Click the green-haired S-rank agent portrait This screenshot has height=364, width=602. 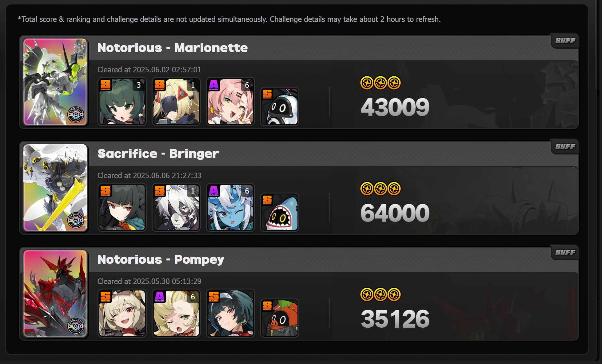tap(122, 102)
